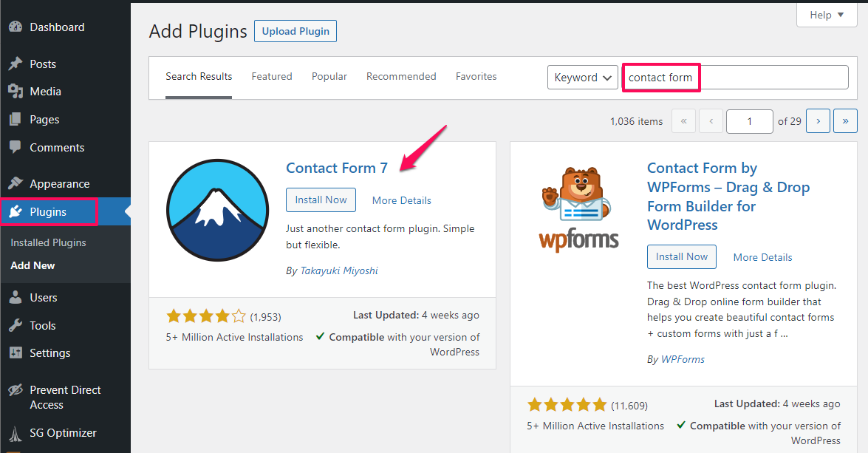This screenshot has height=453, width=868.
Task: Click the Contact Form 7 mountain logo
Action: pyautogui.click(x=217, y=210)
